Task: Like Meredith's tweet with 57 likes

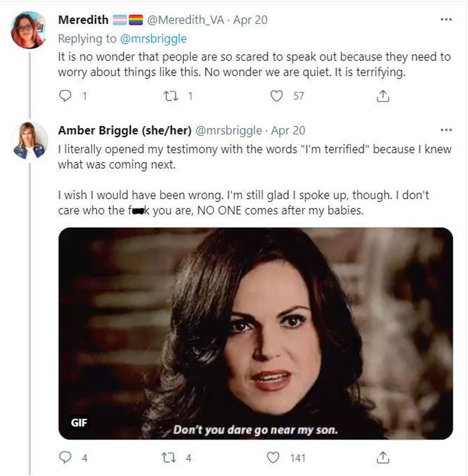Action: click(277, 96)
